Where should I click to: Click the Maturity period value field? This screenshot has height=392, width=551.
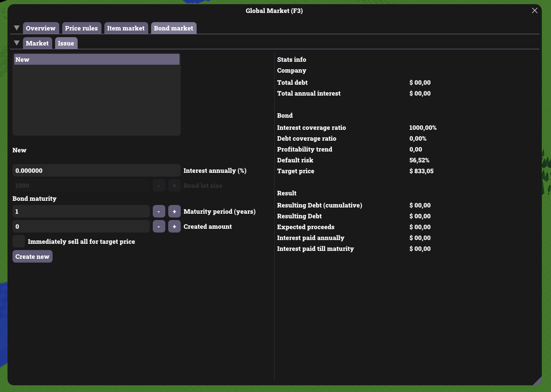tap(81, 212)
